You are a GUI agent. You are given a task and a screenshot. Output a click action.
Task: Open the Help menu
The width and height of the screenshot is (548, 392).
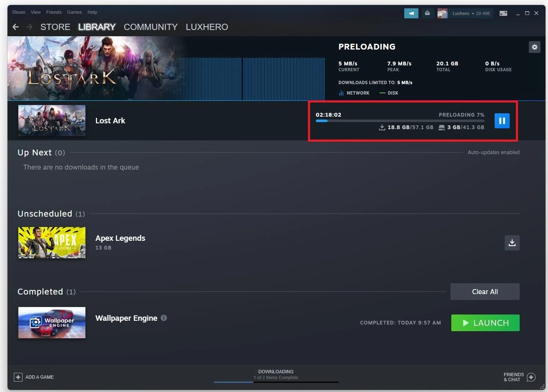pos(92,12)
